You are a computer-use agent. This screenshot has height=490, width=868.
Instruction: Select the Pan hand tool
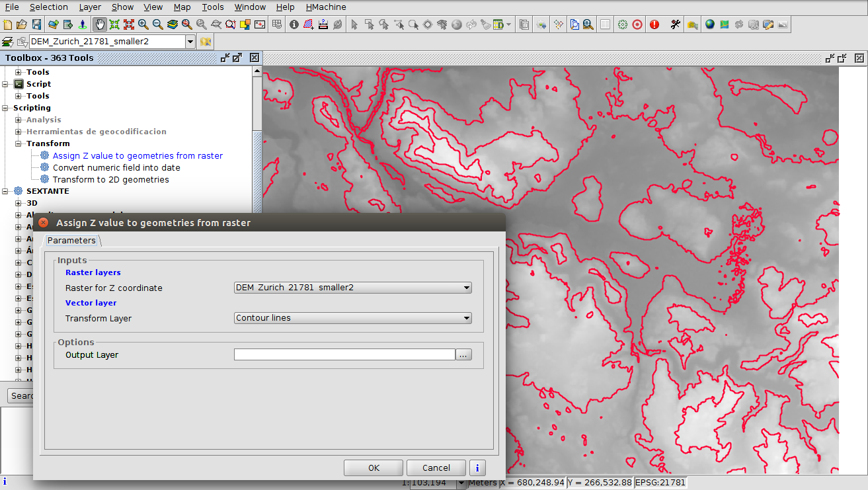(x=100, y=24)
